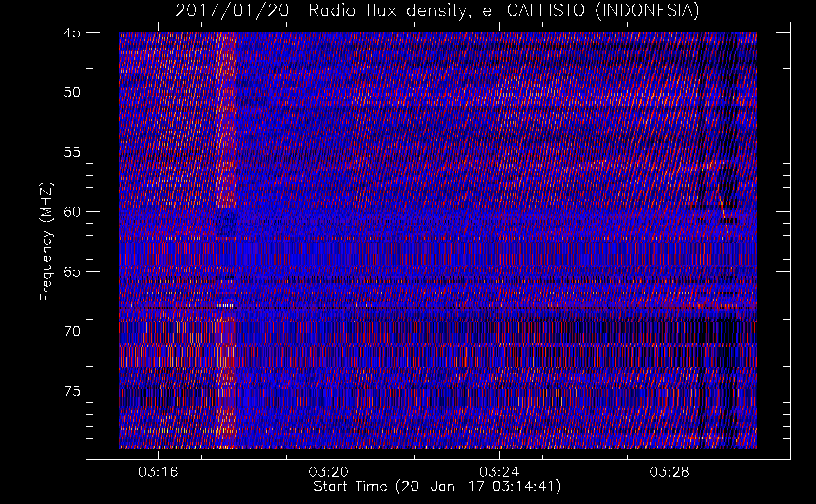Screen dimensions: 816x504
Task: Click the 45 frequency tick label
Action: point(72,33)
